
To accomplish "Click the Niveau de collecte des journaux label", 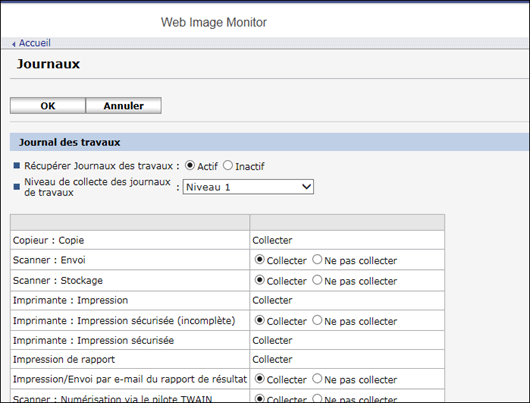I will 97,187.
